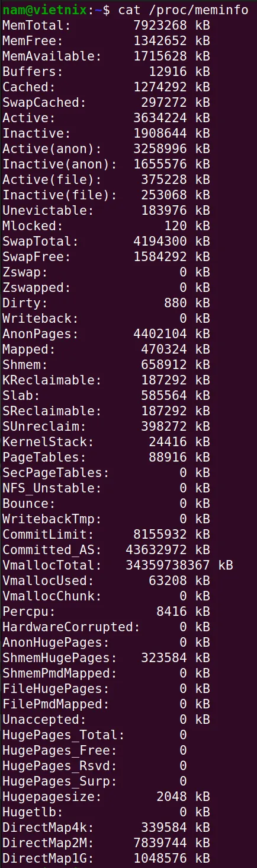Click the AnonPages label
The height and width of the screenshot is (868, 257).
pyautogui.click(x=36, y=333)
